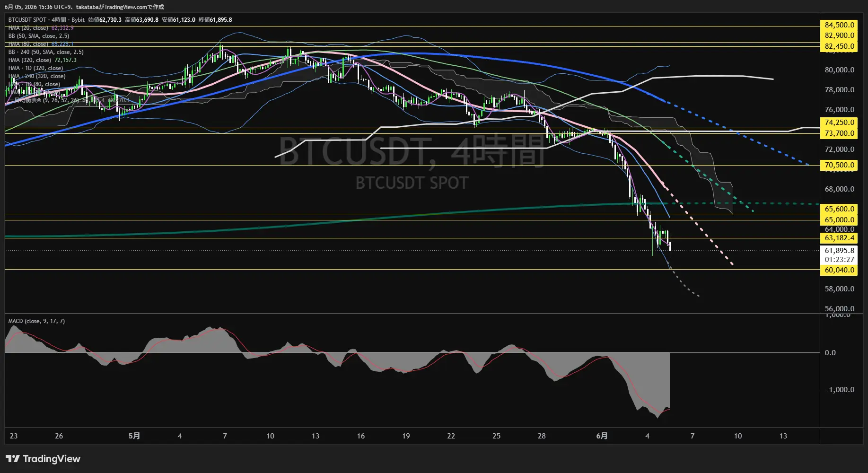Click the 4時間 interval label in legend

click(59, 20)
